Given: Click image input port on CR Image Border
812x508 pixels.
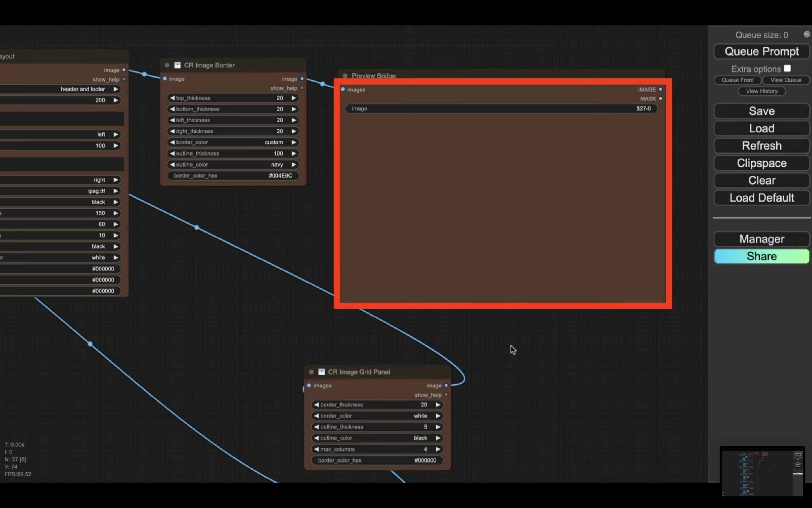Looking at the screenshot, I should 165,79.
